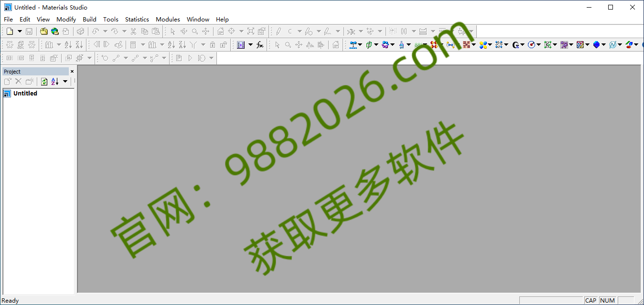Click the blue N curve module icon
The width and height of the screenshot is (644, 305).
coord(612,45)
